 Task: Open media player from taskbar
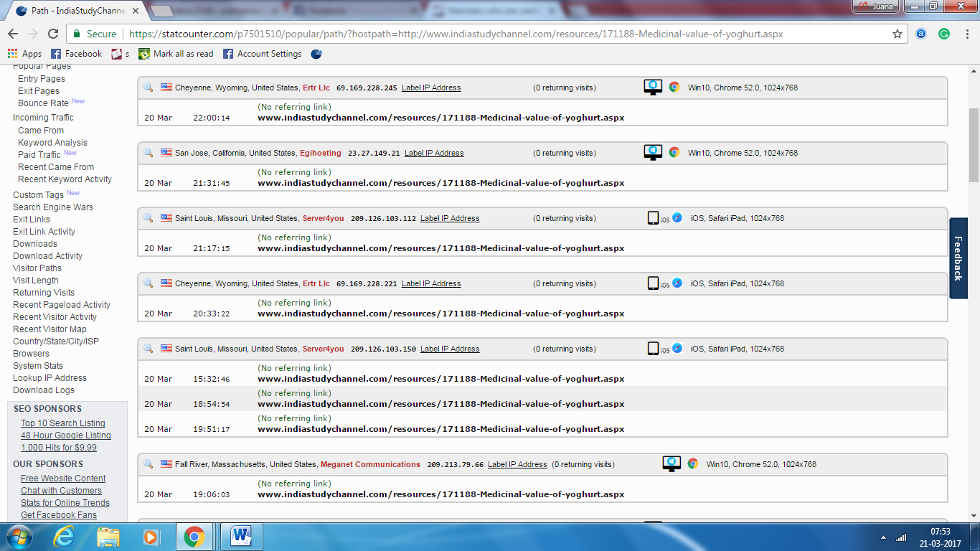pyautogui.click(x=151, y=537)
